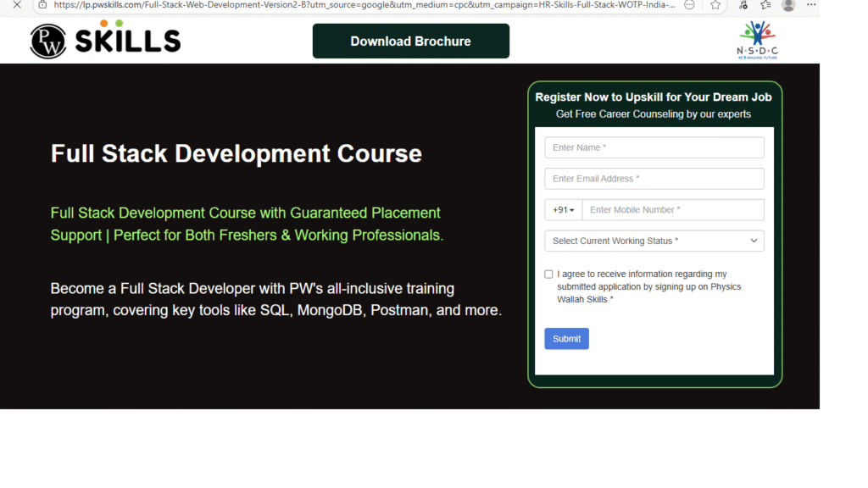
Task: Click "Get Free Career Counseling" subheading
Action: 654,114
